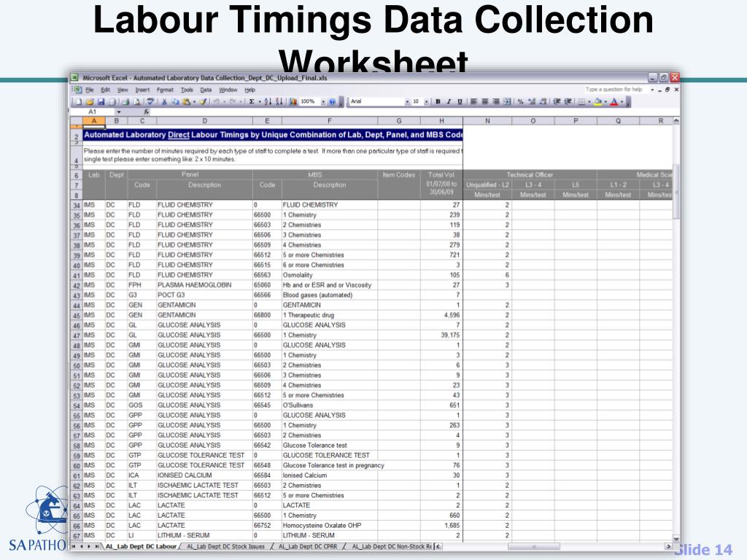This screenshot has height=560, width=747.
Task: Click the A1 Name Box field
Action: coord(93,112)
